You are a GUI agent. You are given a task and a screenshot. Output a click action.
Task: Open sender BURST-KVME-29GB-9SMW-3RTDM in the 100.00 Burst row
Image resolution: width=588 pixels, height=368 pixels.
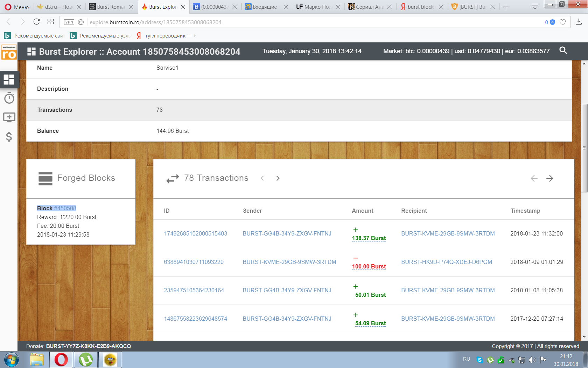(x=289, y=262)
